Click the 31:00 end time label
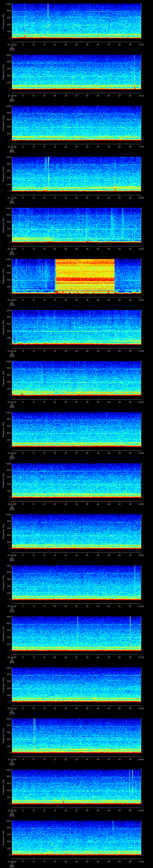 pyautogui.click(x=141, y=861)
